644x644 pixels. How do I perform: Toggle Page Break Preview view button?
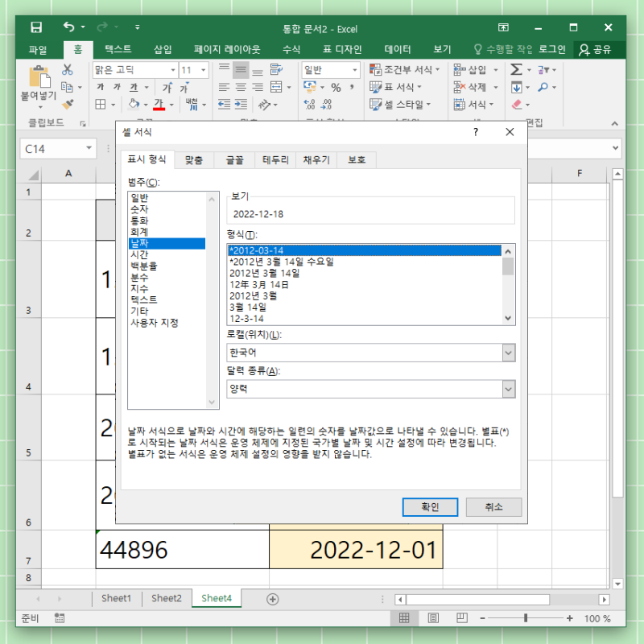[x=462, y=617]
